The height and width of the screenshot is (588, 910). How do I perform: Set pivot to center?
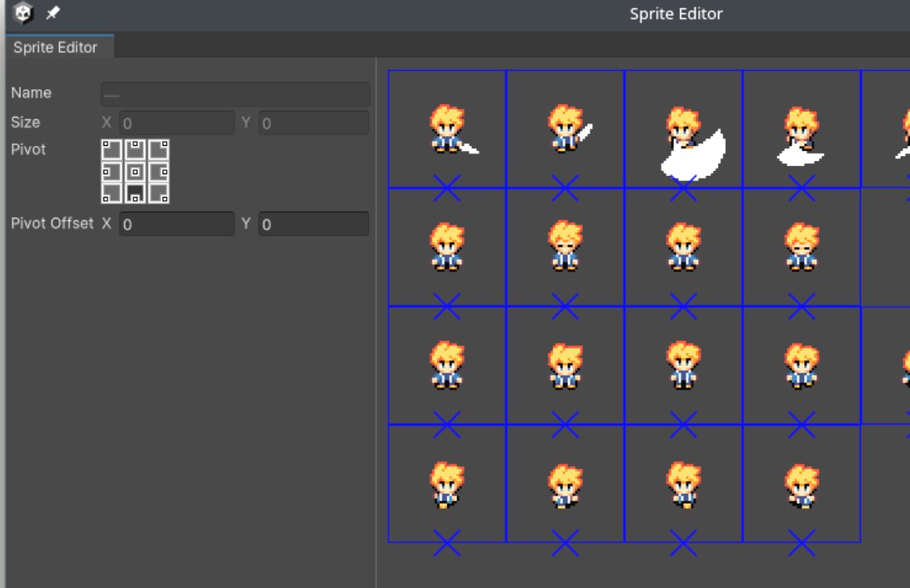pos(135,171)
